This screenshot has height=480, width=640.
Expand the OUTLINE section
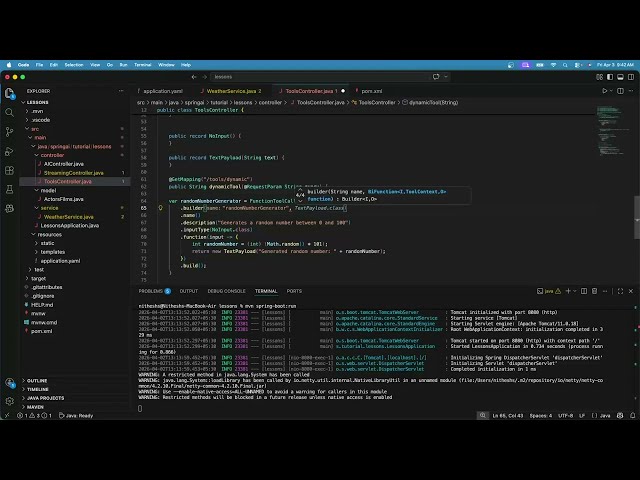pyautogui.click(x=37, y=380)
